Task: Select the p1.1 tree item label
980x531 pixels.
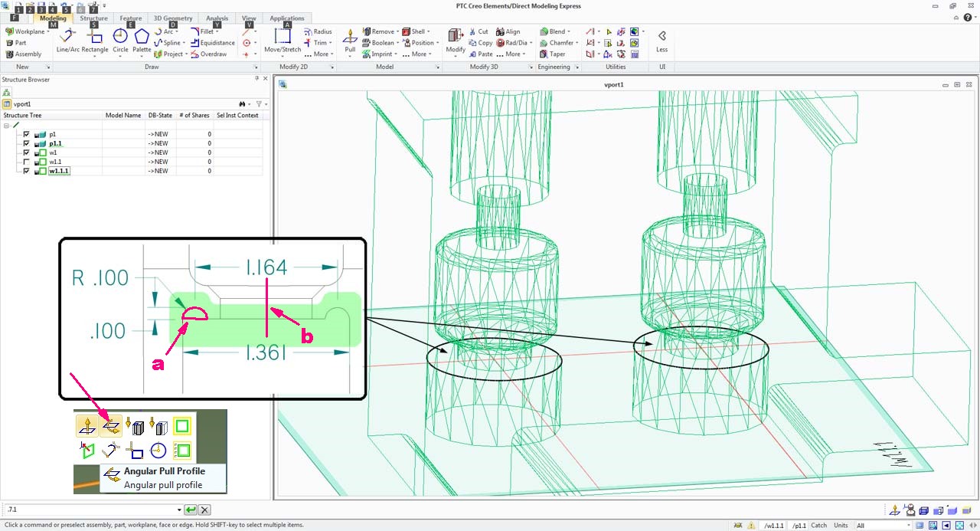Action: tap(55, 143)
